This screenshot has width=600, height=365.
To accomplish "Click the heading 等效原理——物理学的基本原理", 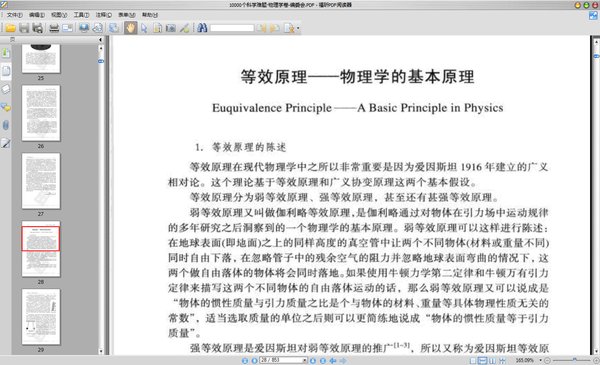I will (x=357, y=77).
